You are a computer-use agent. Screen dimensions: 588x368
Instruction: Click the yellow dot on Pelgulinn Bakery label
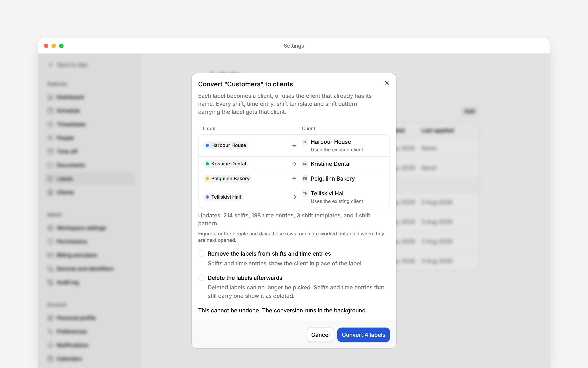click(207, 179)
